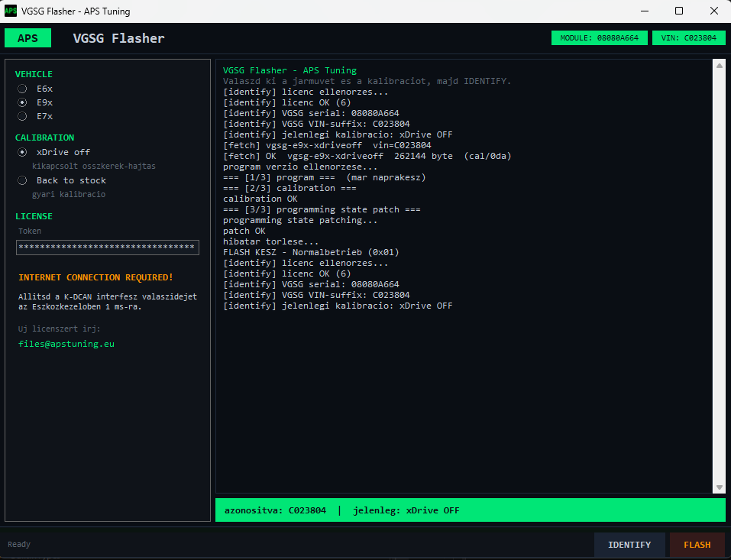Click the FLASH button

697,545
